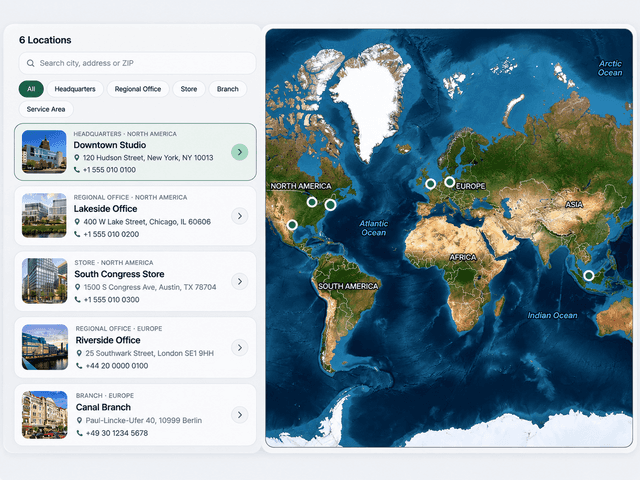The width and height of the screenshot is (640, 480).
Task: Click the Downtown Studio title
Action: coord(110,145)
